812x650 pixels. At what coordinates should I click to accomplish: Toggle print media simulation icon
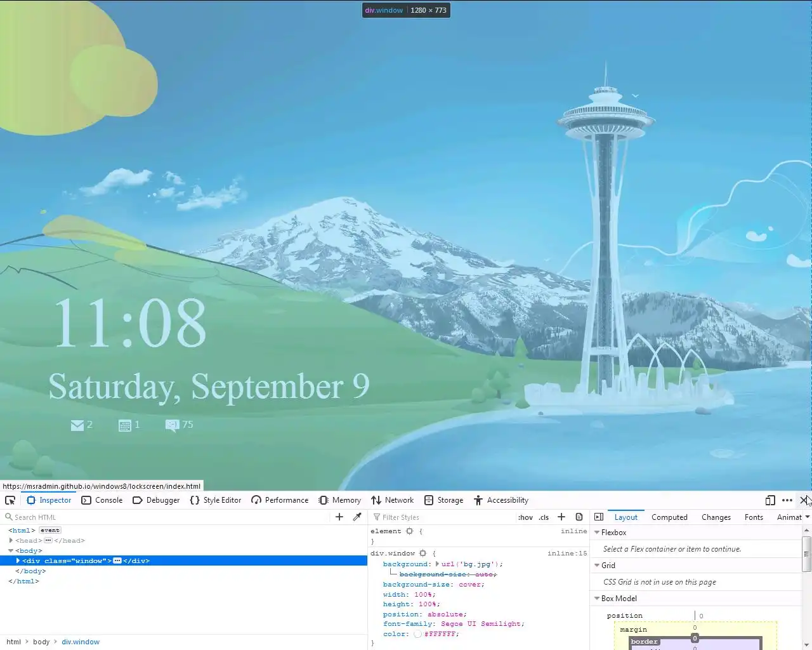pos(579,517)
